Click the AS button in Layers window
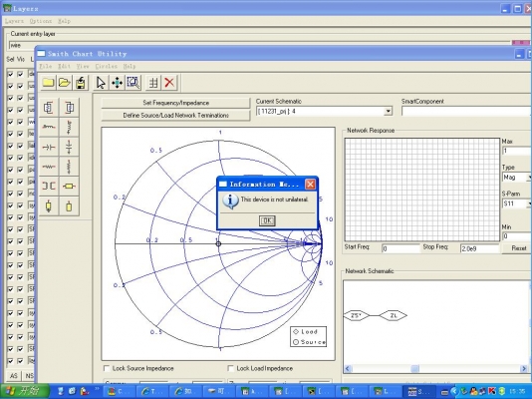The height and width of the screenshot is (399, 532). 14,376
